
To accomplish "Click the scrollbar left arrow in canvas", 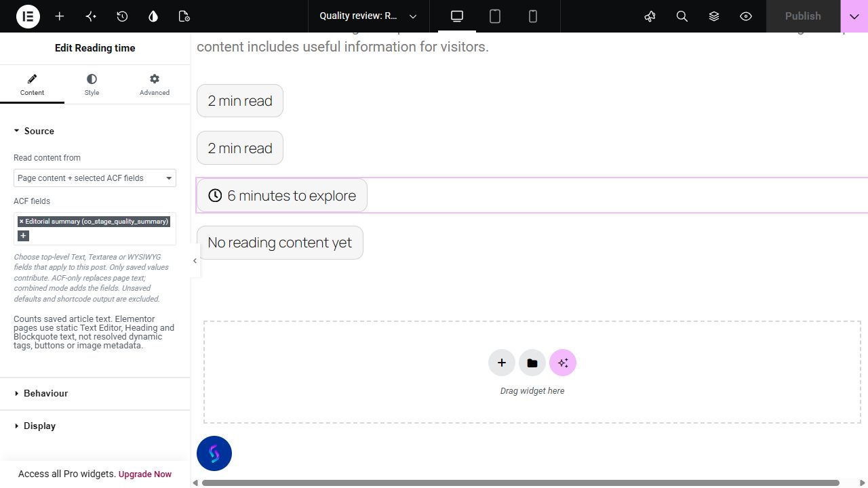I will pos(196,483).
